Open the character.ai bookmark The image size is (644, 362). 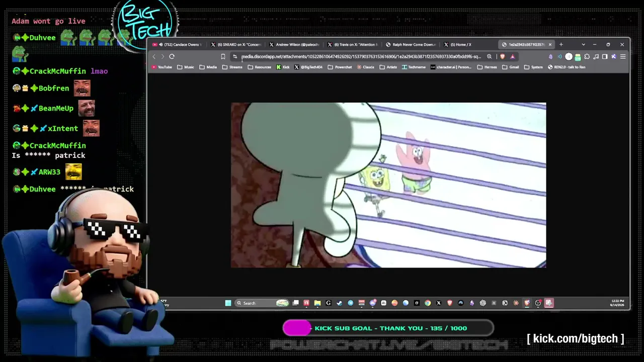point(451,67)
